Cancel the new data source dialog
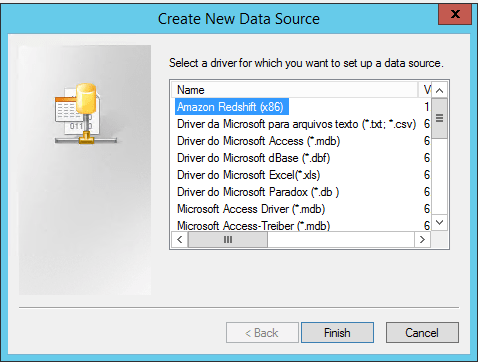Viewport: 478px width, 362px height. click(x=422, y=332)
